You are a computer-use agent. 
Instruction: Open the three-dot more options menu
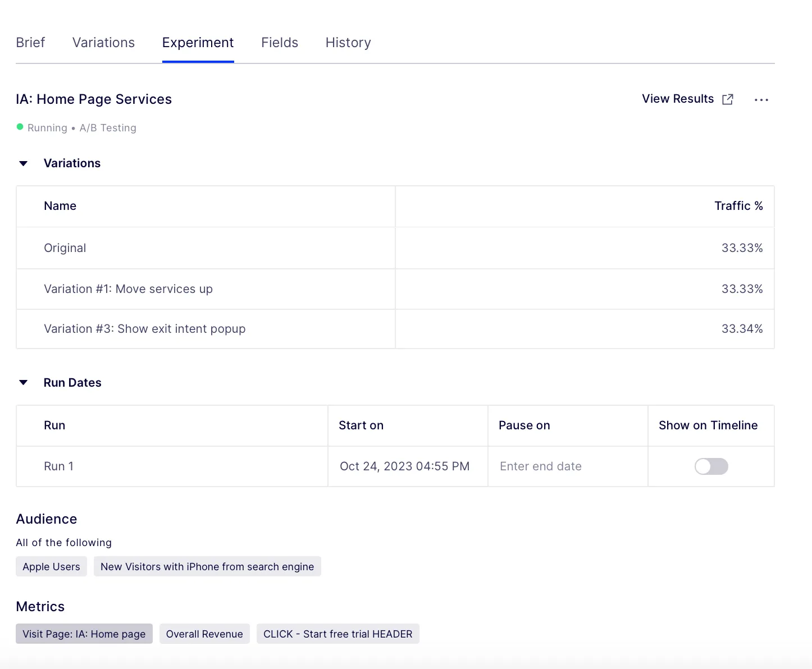click(x=761, y=100)
